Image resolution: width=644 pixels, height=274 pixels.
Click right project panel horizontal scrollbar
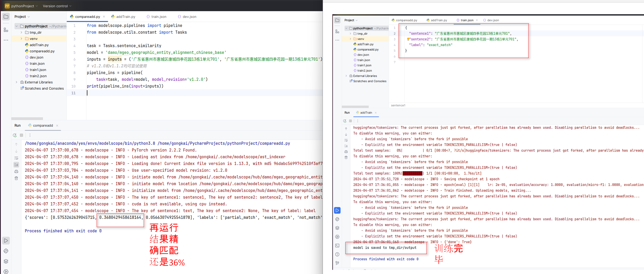coord(355,107)
